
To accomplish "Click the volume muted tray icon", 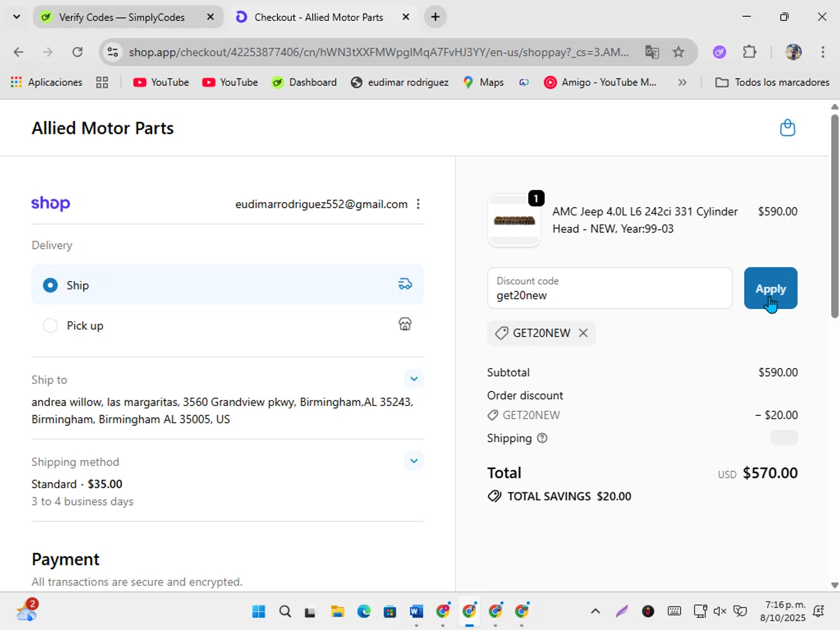I will [720, 611].
